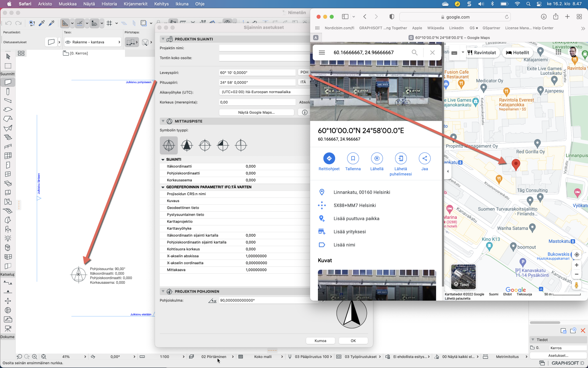This screenshot has width=588, height=368.
Task: Click the Kumoa button in dialog
Action: [x=320, y=341]
